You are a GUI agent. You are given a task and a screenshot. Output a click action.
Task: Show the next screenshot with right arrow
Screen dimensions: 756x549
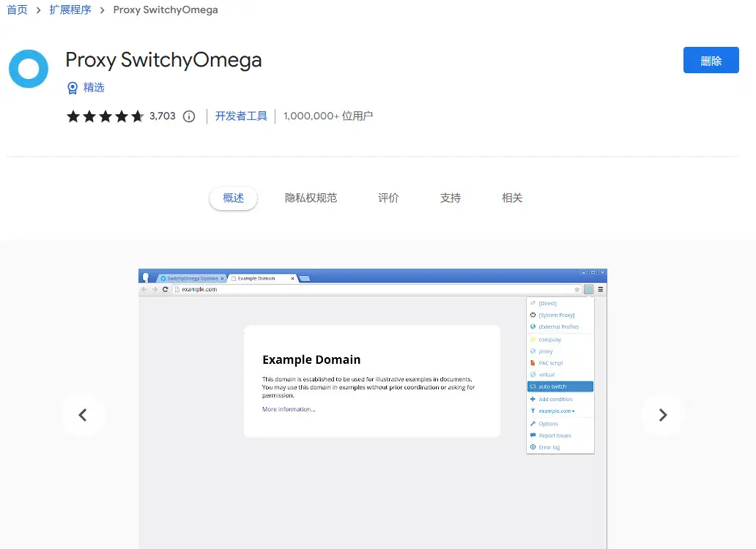[x=661, y=415]
